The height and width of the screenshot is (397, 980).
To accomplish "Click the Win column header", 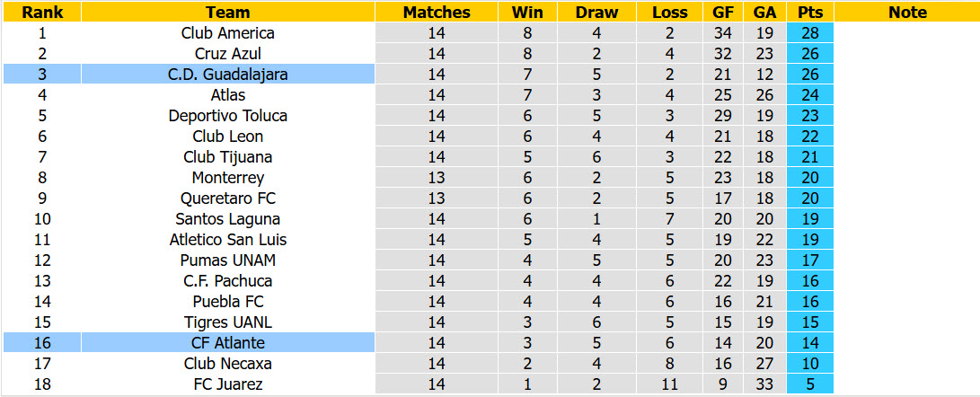I will tap(527, 12).
